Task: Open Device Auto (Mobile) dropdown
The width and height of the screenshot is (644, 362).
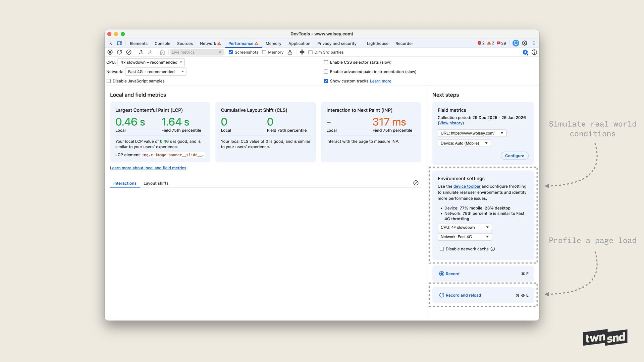Action: point(464,143)
